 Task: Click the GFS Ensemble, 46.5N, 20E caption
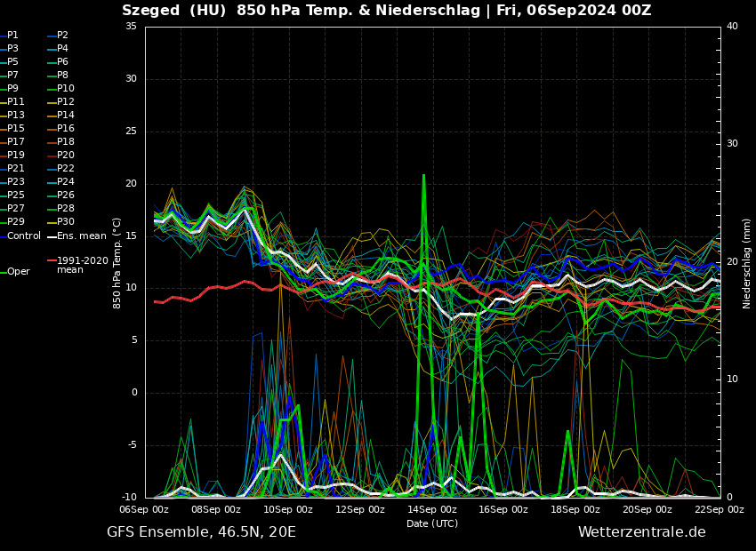point(201,532)
